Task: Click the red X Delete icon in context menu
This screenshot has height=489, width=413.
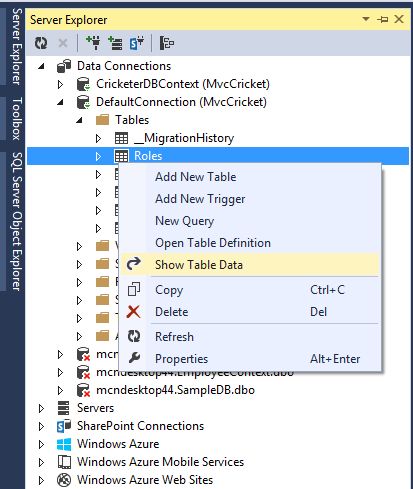Action: point(134,312)
